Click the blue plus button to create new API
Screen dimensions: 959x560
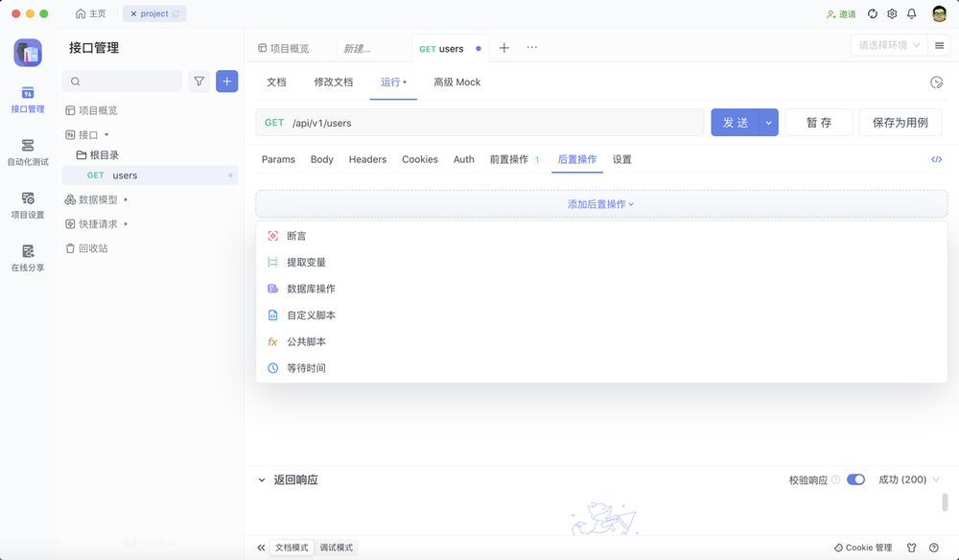pos(226,82)
